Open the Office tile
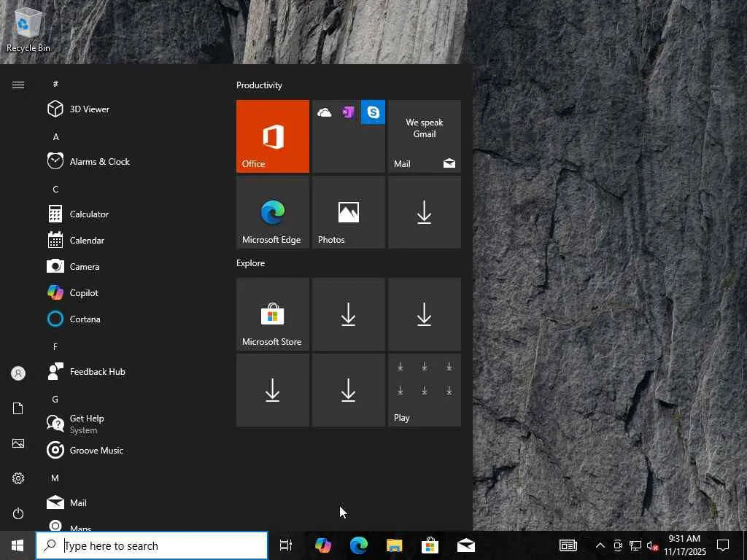 click(x=273, y=136)
